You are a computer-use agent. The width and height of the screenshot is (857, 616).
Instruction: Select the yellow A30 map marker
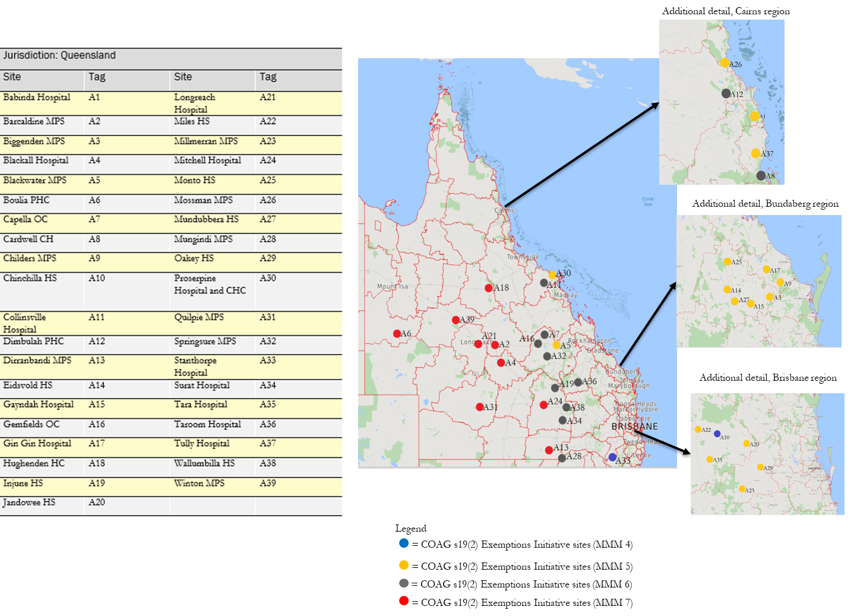[552, 275]
